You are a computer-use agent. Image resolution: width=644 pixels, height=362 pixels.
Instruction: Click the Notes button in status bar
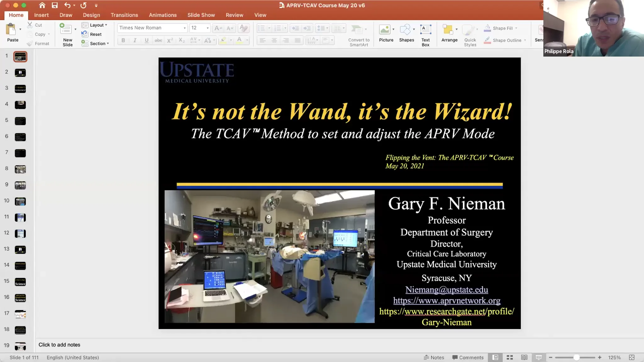point(434,357)
